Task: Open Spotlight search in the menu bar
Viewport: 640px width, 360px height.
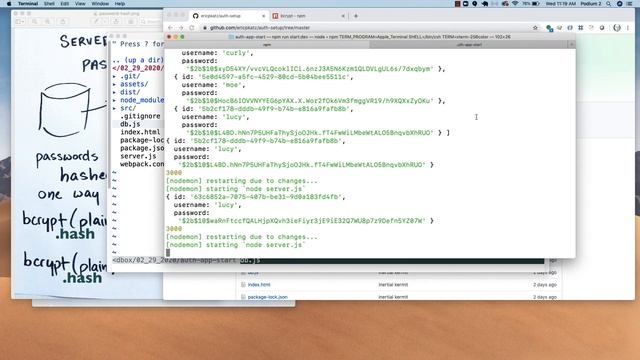Action: point(609,4)
